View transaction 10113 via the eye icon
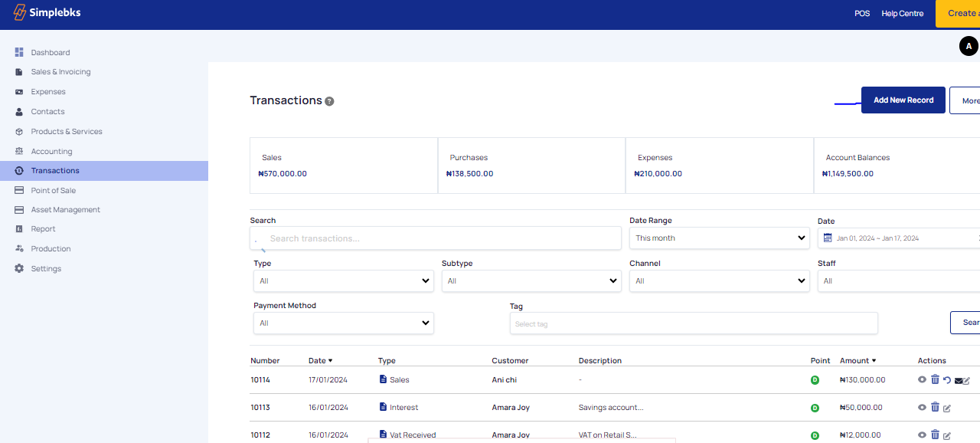This screenshot has height=443, width=980. click(922, 407)
